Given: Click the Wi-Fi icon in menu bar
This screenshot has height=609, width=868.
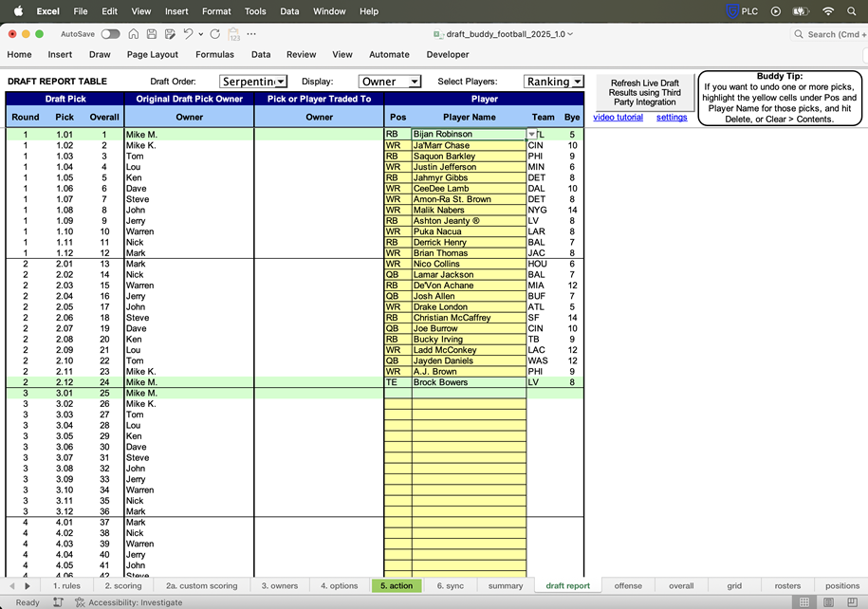Looking at the screenshot, I should (828, 11).
